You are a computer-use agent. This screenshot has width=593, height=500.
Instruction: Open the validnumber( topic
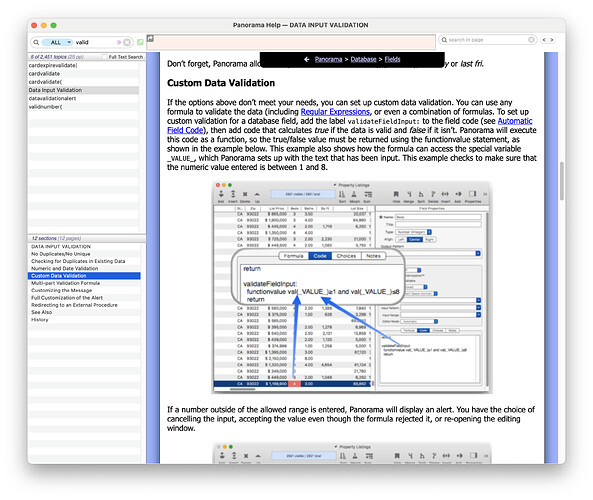83,107
